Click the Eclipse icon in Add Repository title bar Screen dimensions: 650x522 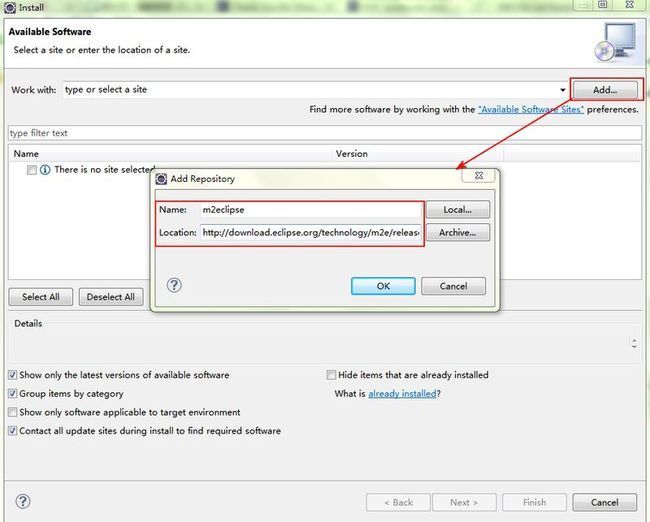click(161, 179)
